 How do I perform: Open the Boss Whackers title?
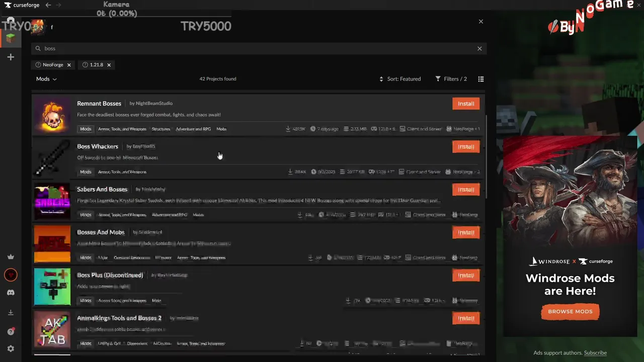click(98, 146)
